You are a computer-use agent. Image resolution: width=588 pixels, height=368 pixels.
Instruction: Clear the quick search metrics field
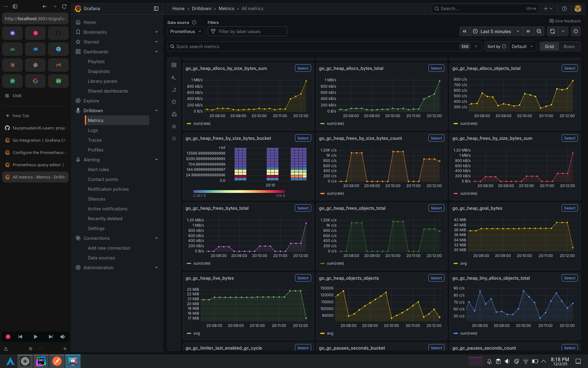[x=476, y=46]
